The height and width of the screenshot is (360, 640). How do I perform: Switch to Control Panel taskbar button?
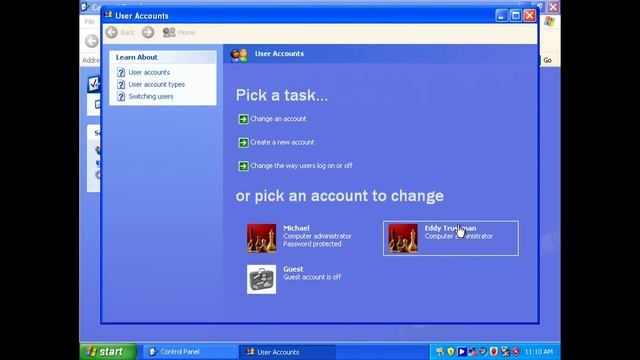pyautogui.click(x=189, y=351)
